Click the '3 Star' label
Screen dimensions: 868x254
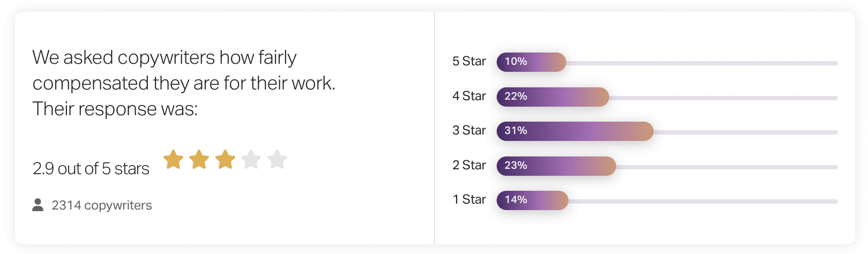click(x=469, y=130)
